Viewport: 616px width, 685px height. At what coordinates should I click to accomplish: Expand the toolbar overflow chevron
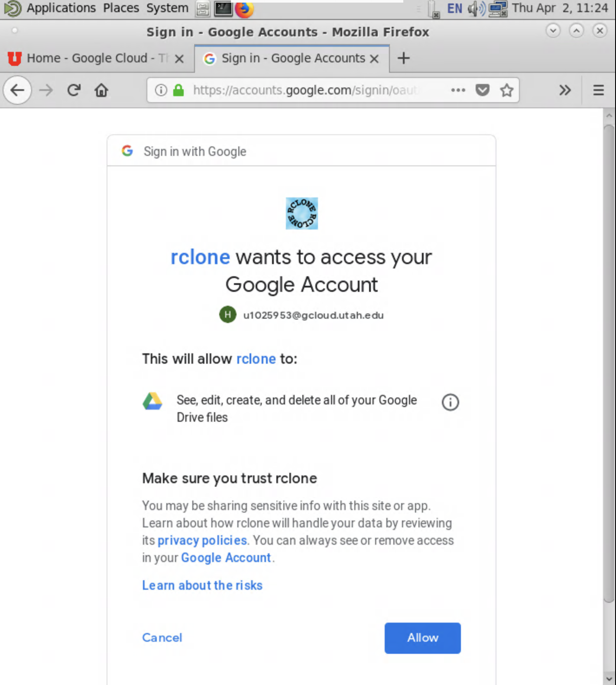(x=565, y=90)
